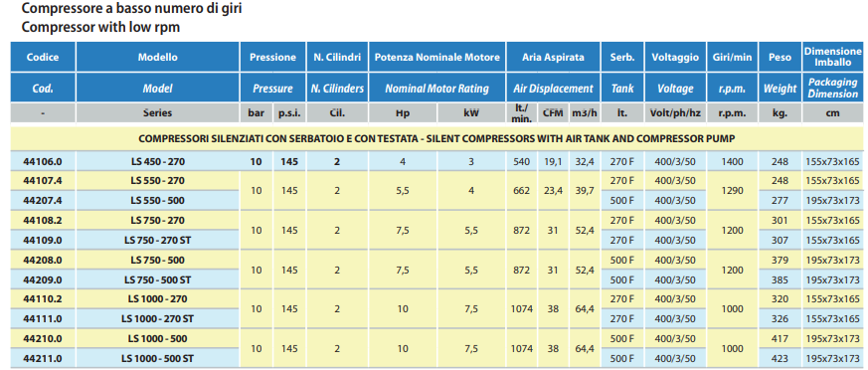This screenshot has width=868, height=370.
Task: Select model LS 750 - 270 ST
Action: 158,241
